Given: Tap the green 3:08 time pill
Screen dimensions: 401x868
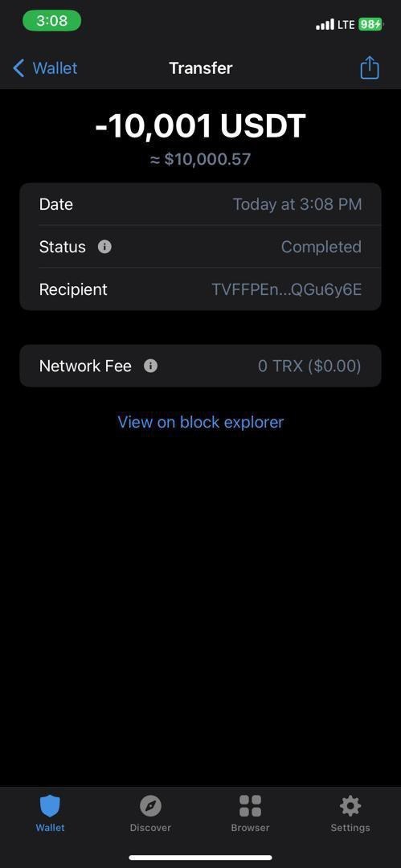Looking at the screenshot, I should pyautogui.click(x=52, y=21).
